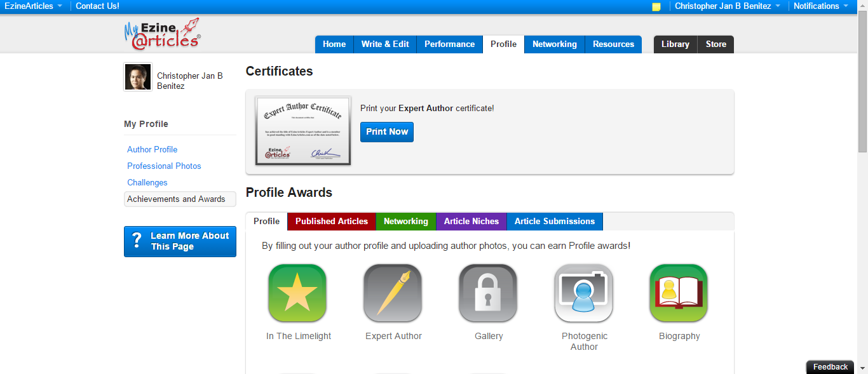Switch to the Performance tab
Viewport: 868px width, 374px height.
(450, 44)
